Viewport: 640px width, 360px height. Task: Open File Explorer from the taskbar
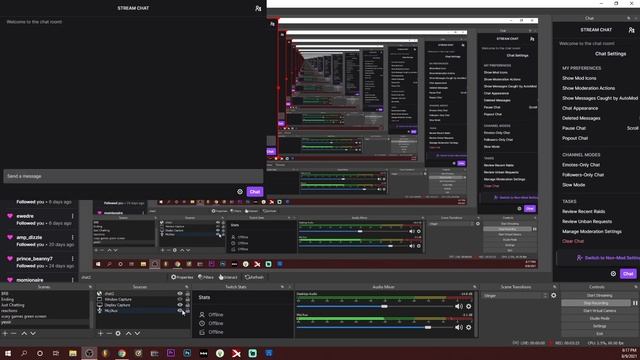73,353
